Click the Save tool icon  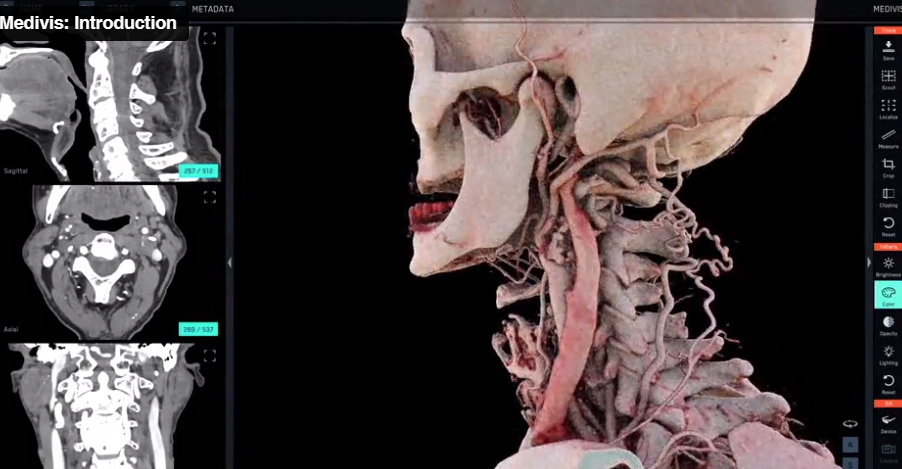888,50
